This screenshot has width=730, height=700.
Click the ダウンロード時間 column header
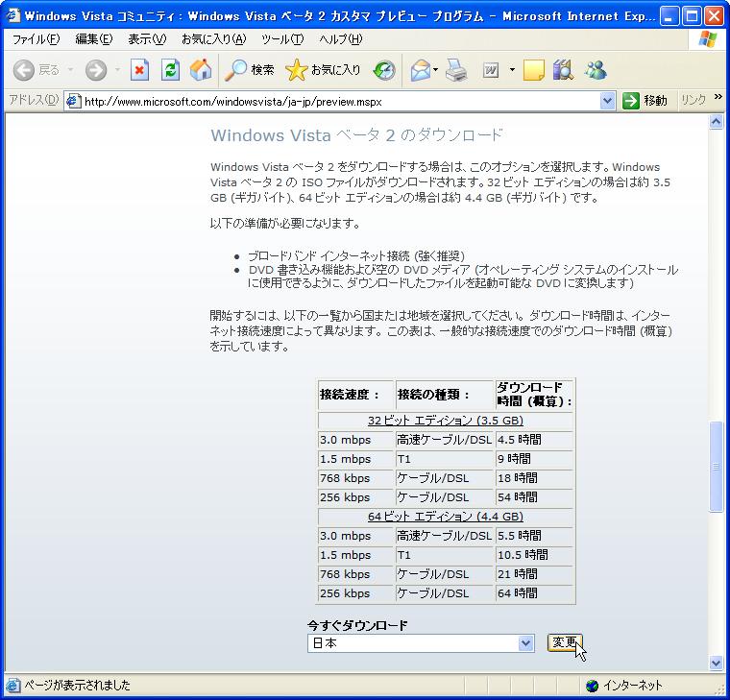pos(534,395)
